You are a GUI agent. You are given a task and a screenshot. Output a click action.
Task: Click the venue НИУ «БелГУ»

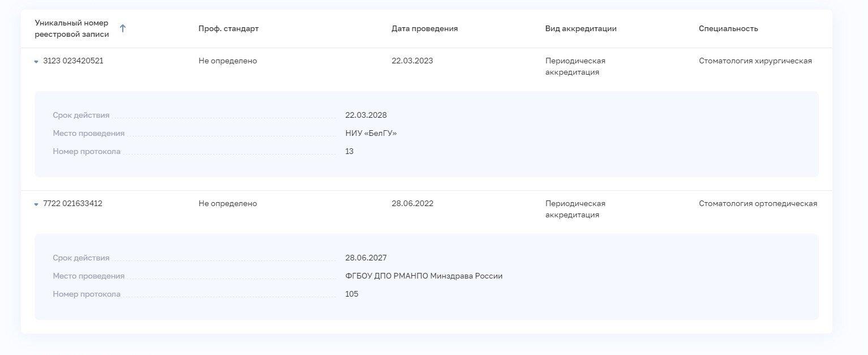coord(371,133)
